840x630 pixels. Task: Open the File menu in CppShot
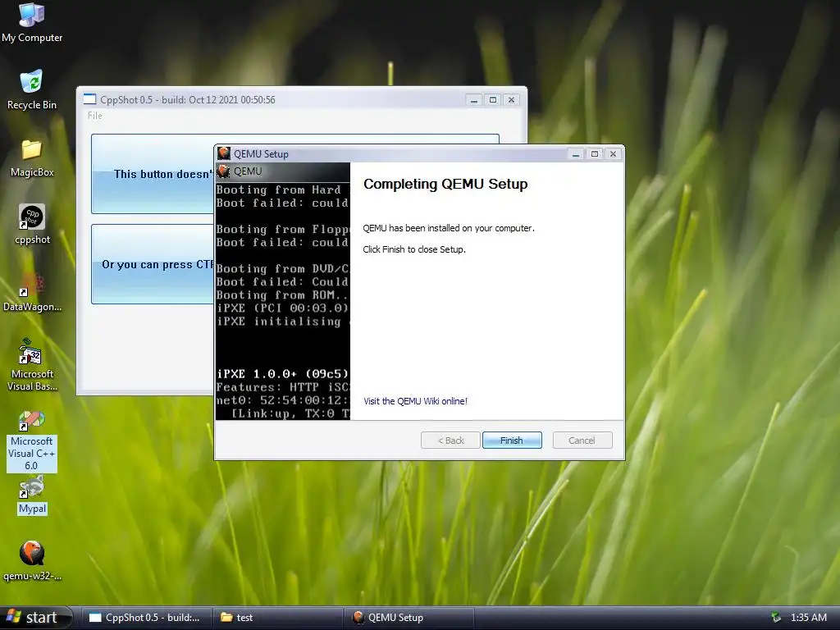pos(95,115)
